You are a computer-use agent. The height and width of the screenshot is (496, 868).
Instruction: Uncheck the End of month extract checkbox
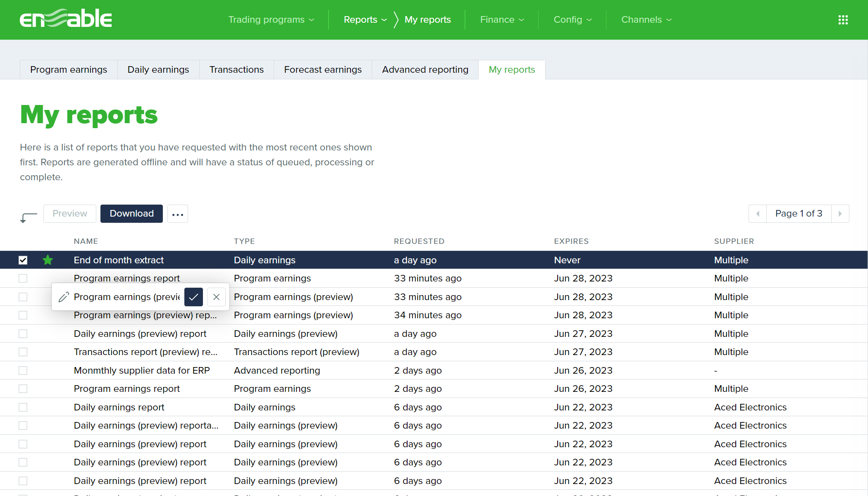(23, 260)
